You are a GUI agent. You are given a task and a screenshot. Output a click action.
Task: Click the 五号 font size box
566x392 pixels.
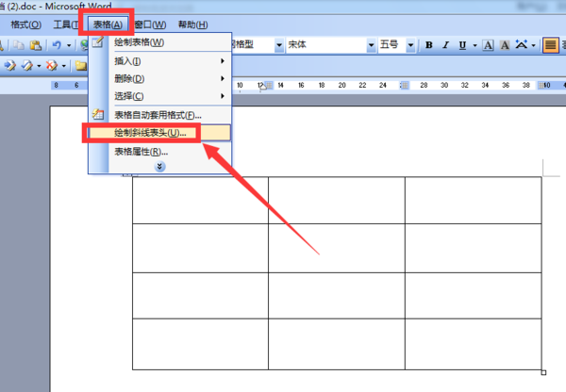(x=392, y=45)
